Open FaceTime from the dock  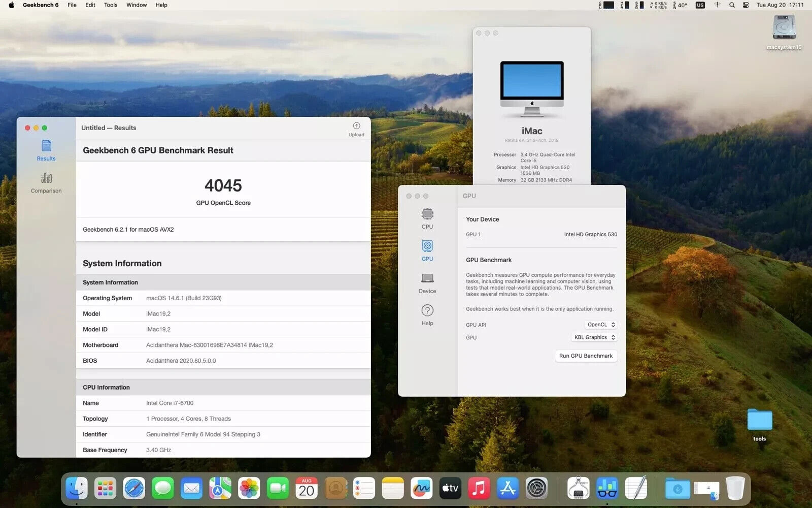tap(278, 489)
